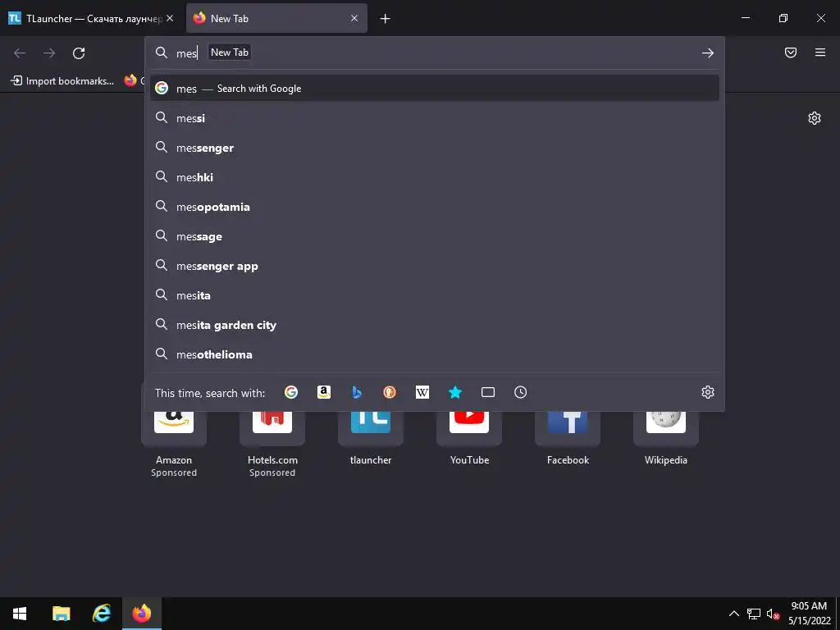Select 'mes — Search with Google' row
Image resolution: width=840 pixels, height=630 pixels.
tap(435, 89)
